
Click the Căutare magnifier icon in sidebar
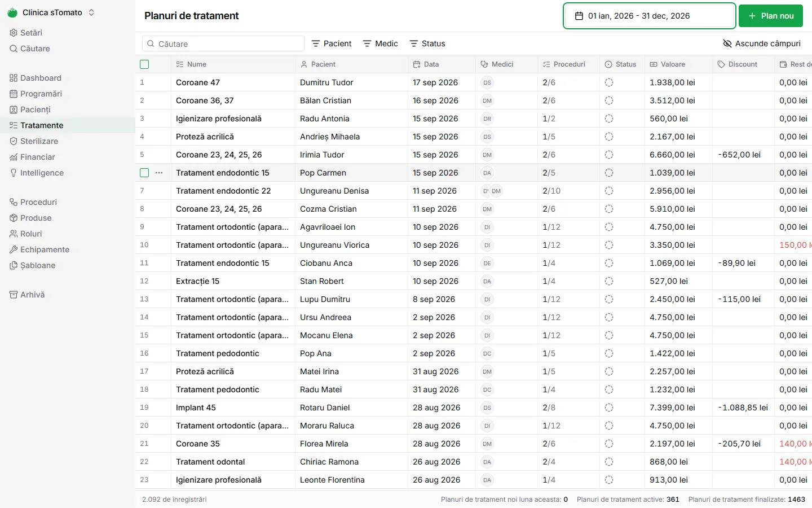[x=14, y=49]
